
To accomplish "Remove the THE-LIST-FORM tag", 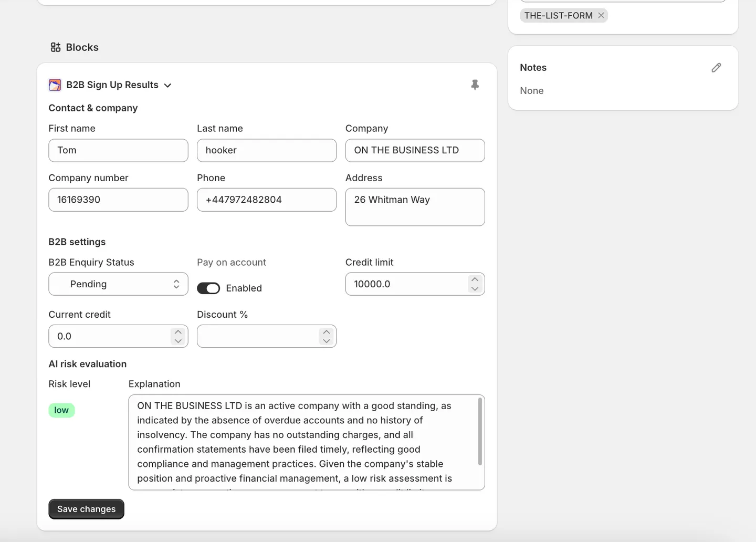I will [x=601, y=15].
